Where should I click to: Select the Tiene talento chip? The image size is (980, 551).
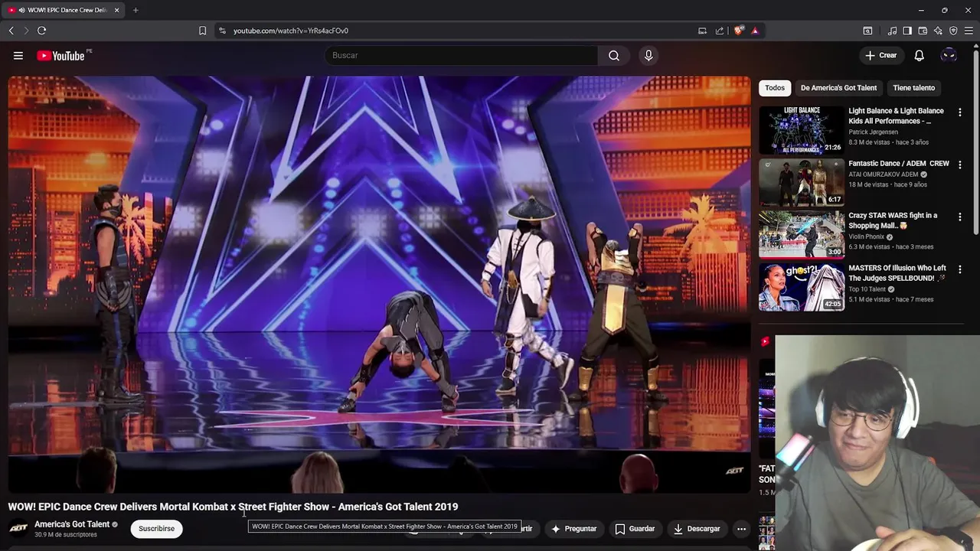(x=913, y=88)
